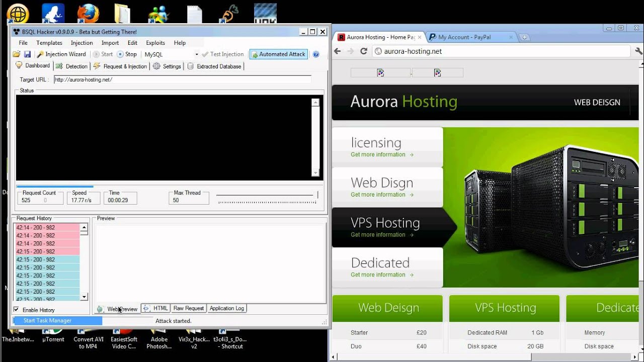Screen dimensions: 644x362
Task: Open the Help menu in BSQL Hacker
Action: (x=180, y=43)
